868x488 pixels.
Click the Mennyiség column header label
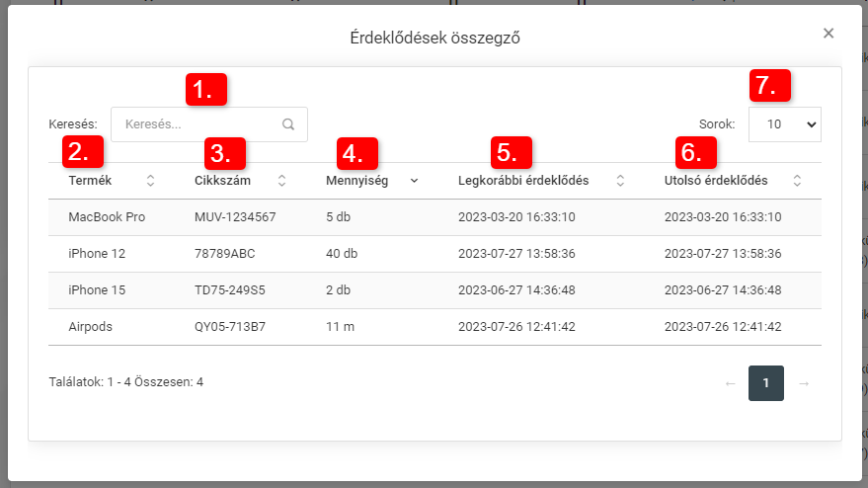coord(356,181)
